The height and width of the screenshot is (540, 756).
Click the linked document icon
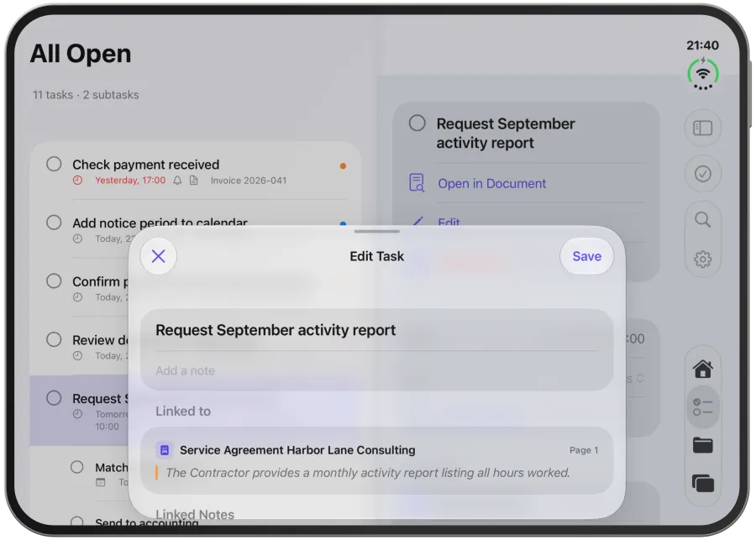tap(165, 450)
